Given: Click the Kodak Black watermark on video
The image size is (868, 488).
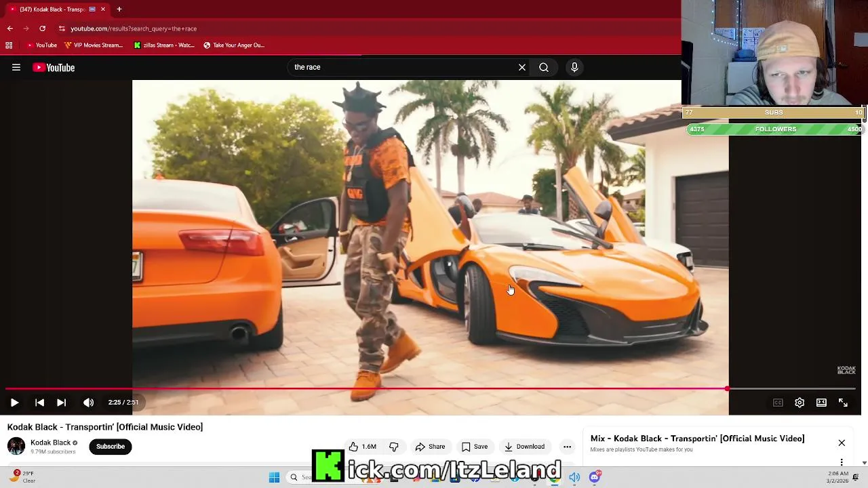Looking at the screenshot, I should (846, 370).
